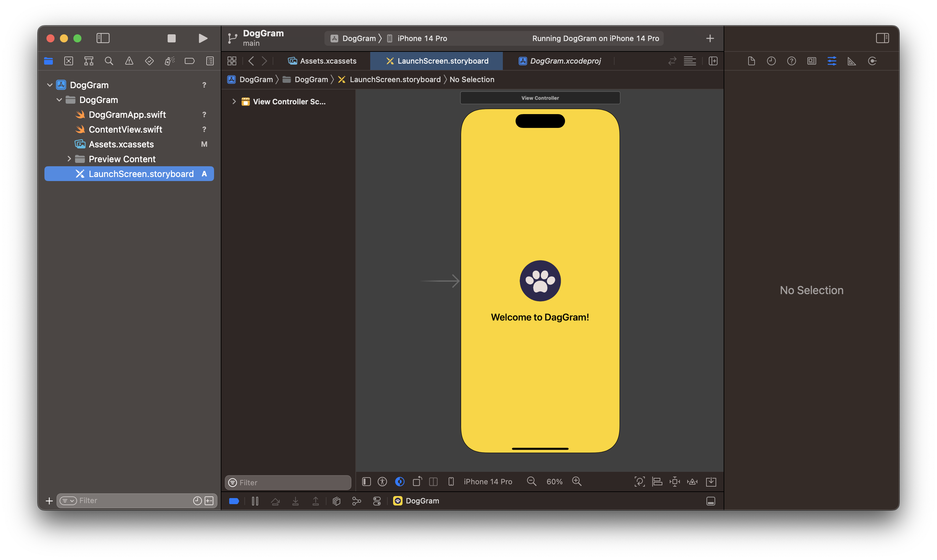Toggle the document outline visibility
The image size is (937, 560).
click(x=367, y=482)
